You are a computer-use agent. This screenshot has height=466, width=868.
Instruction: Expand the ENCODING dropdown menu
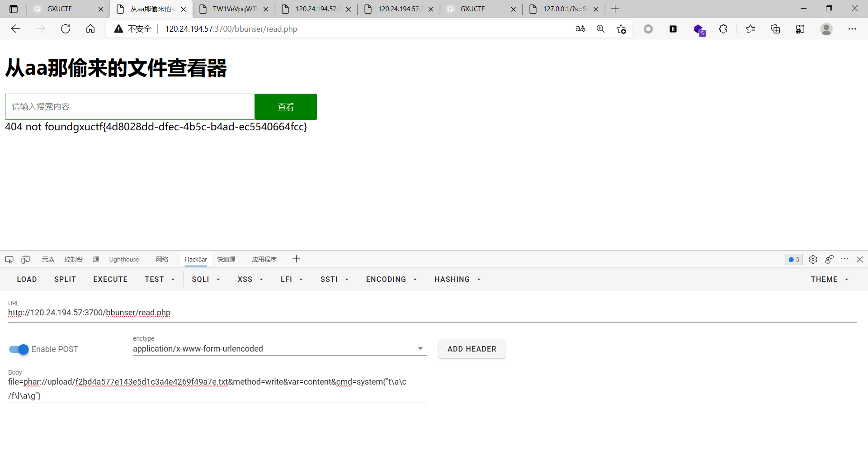click(x=391, y=279)
